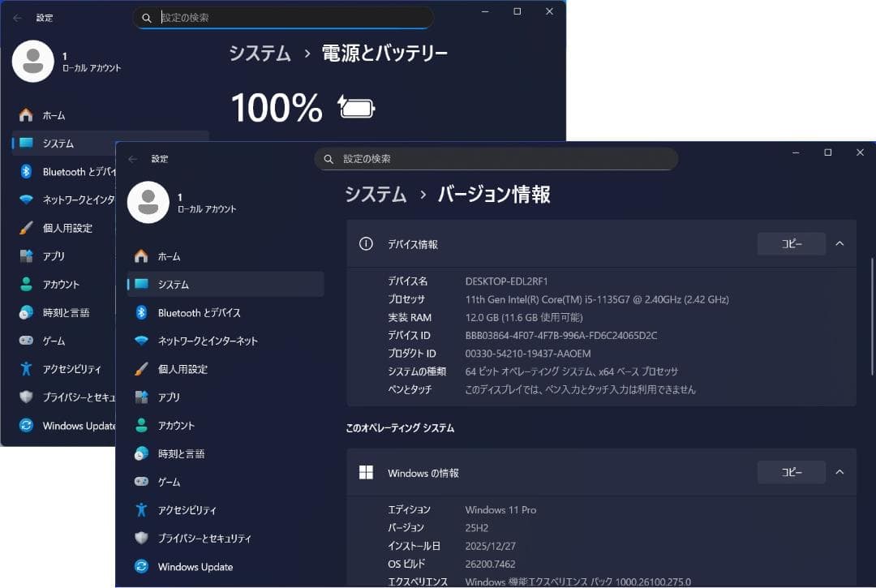Open アクセシビリティ settings

pyautogui.click(x=187, y=509)
